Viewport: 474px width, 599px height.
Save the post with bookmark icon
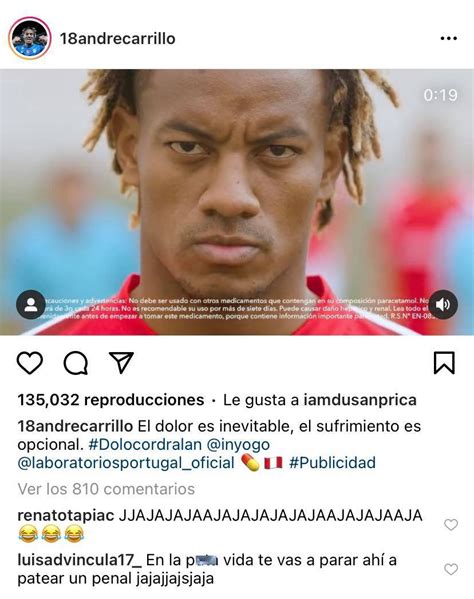444,363
